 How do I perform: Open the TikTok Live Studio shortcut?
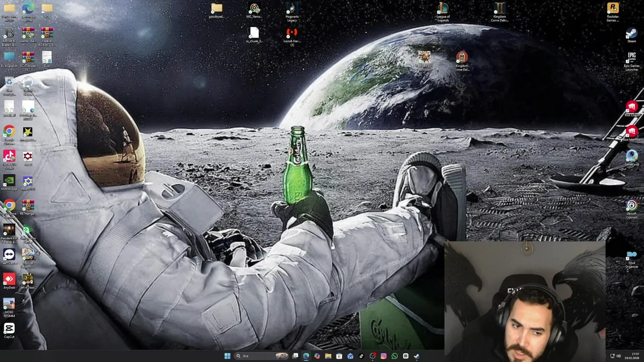click(9, 160)
